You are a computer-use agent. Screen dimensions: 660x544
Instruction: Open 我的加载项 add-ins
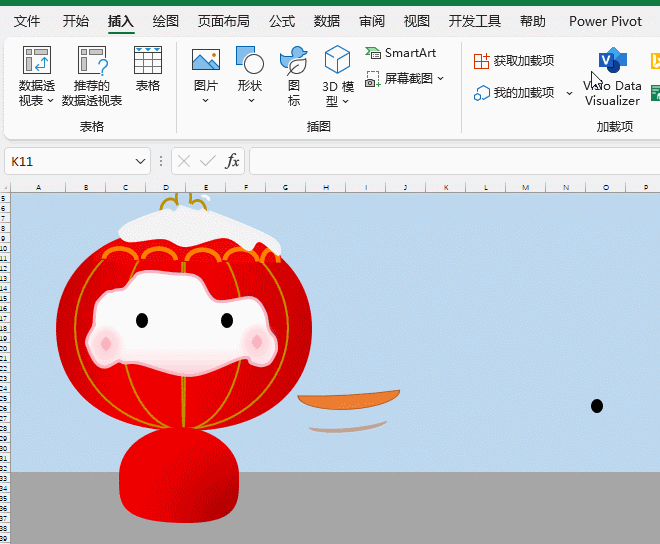[514, 93]
